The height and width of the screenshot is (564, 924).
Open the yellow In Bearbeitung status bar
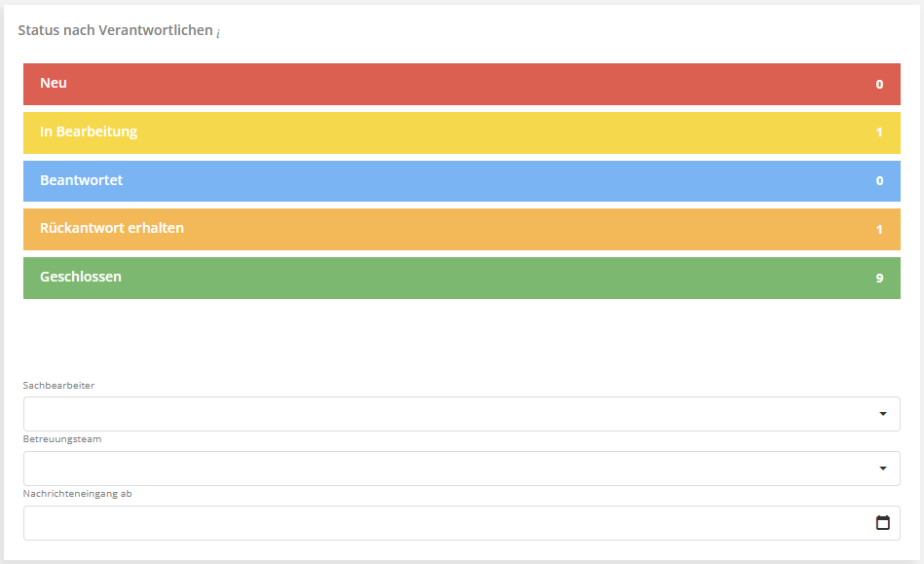462,132
